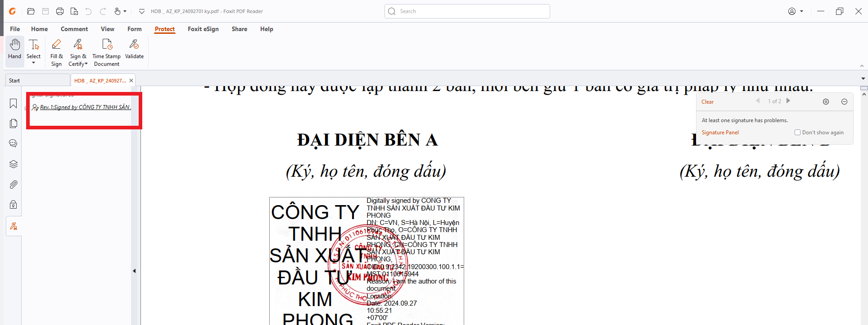This screenshot has height=325, width=868.
Task: Validate signatures with the Validate tool
Action: (x=135, y=50)
